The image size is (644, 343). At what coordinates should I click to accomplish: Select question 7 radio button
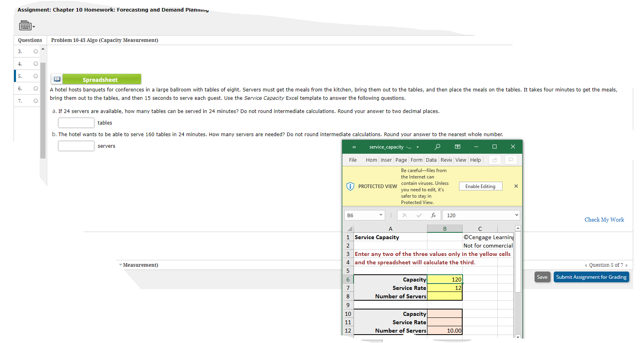click(36, 101)
